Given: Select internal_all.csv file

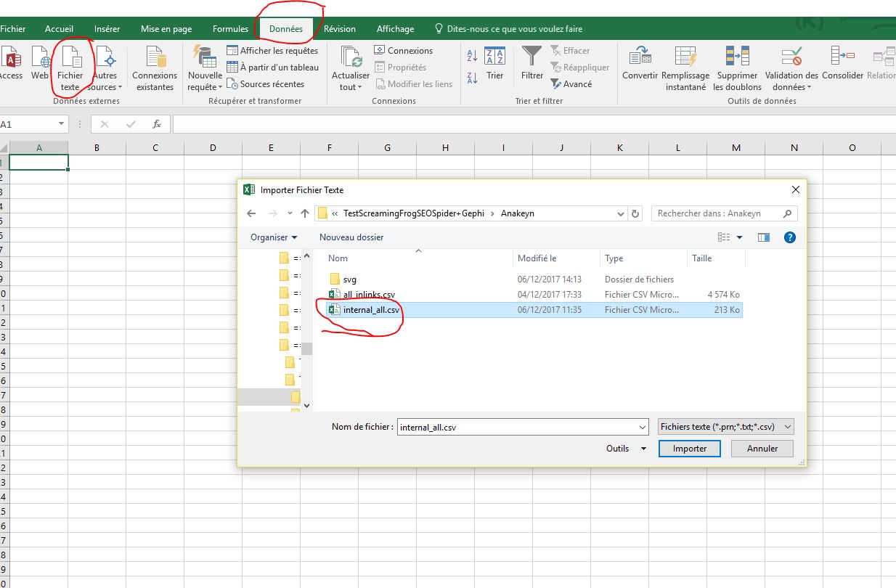Looking at the screenshot, I should 534,310.
